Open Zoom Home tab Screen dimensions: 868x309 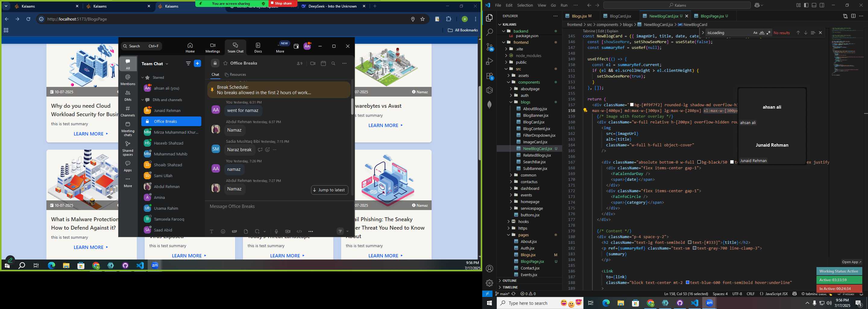190,48
